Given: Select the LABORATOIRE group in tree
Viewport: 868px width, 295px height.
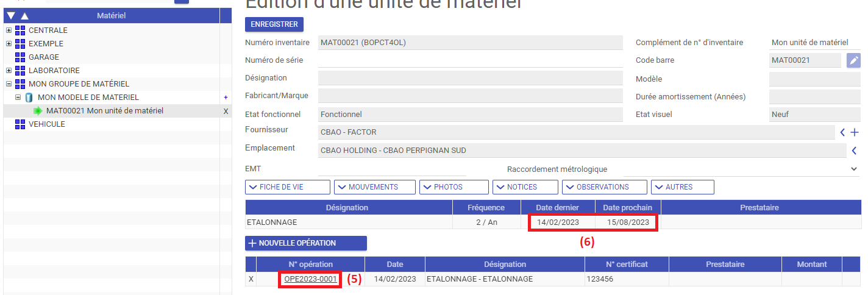Looking at the screenshot, I should [54, 71].
